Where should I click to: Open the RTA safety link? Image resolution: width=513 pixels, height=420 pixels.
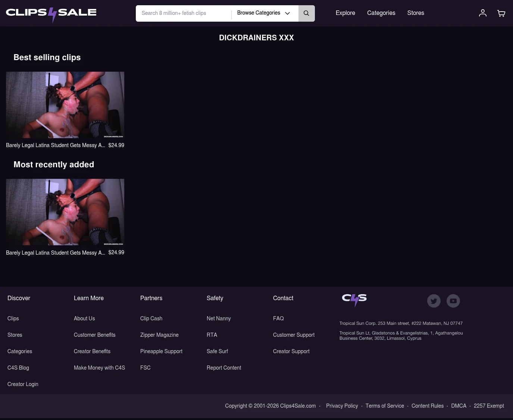tap(212, 335)
